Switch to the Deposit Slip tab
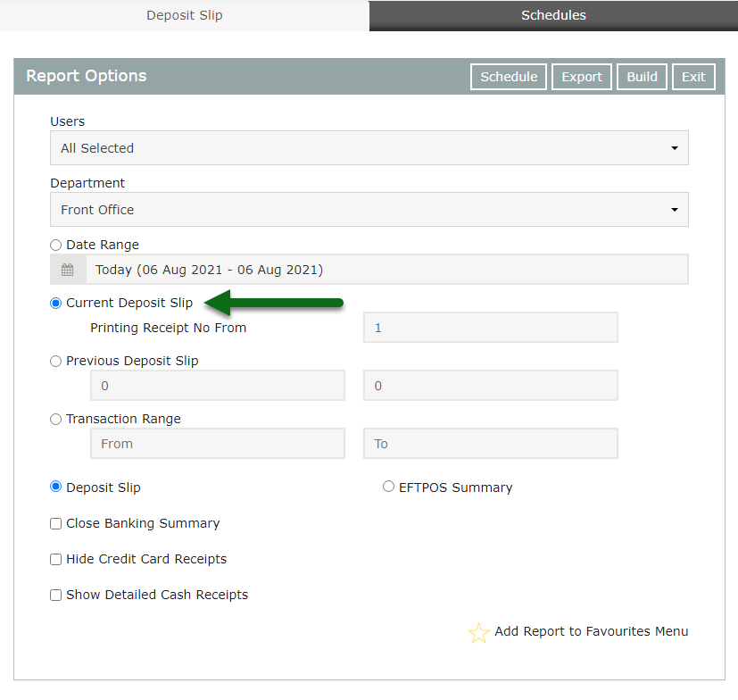 (x=184, y=15)
